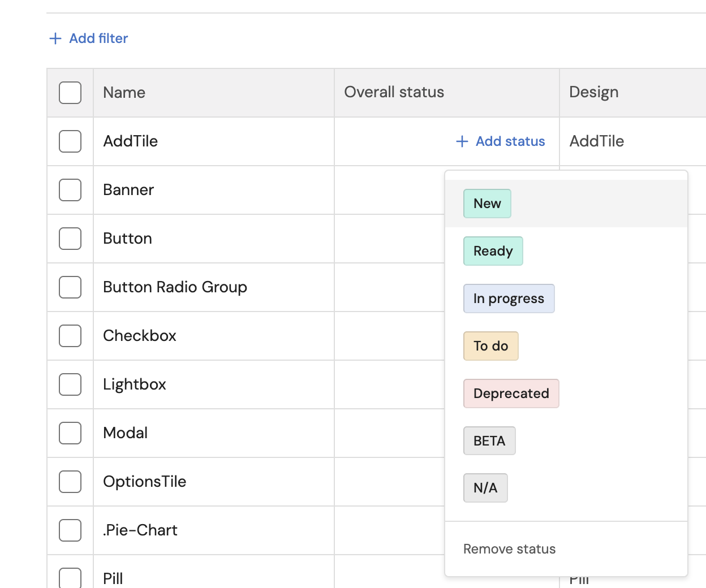
Task: Tick the checkbox for Button Radio Group
Action: click(70, 287)
